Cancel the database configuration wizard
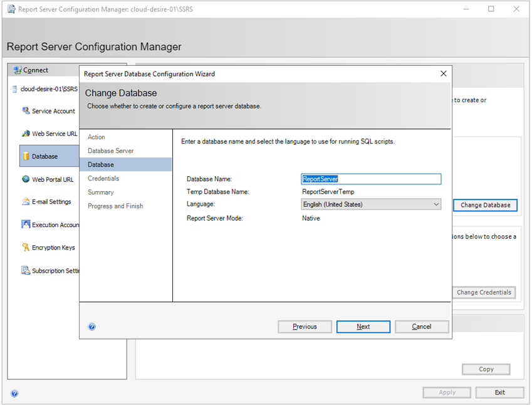Image resolution: width=532 pixels, height=405 pixels. click(x=421, y=326)
